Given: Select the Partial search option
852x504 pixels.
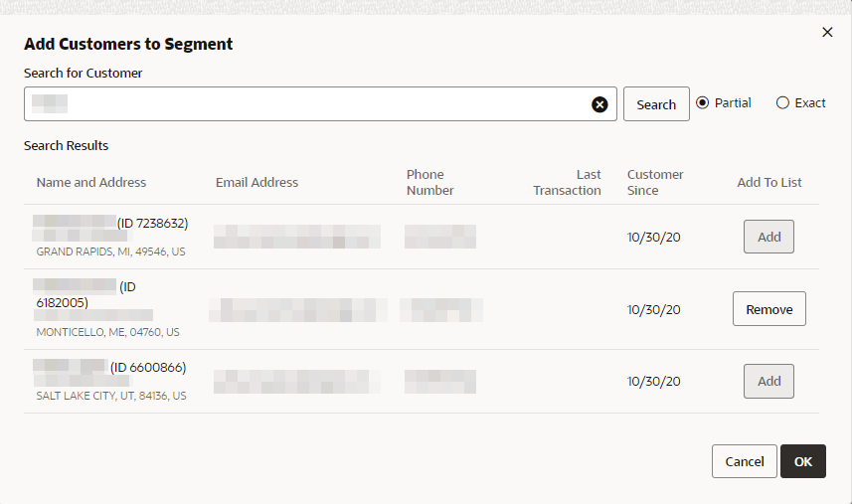Looking at the screenshot, I should tap(703, 103).
